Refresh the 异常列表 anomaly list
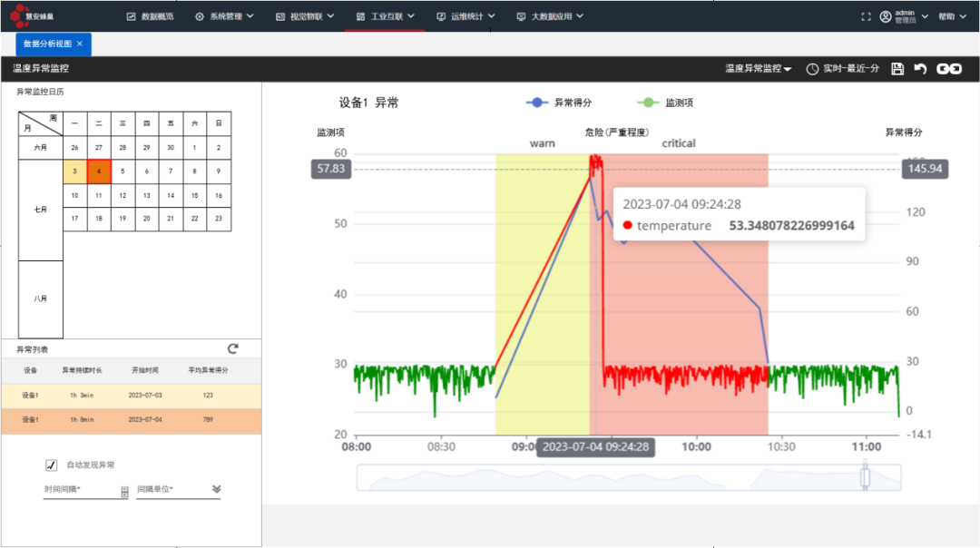The image size is (980, 548). click(233, 348)
